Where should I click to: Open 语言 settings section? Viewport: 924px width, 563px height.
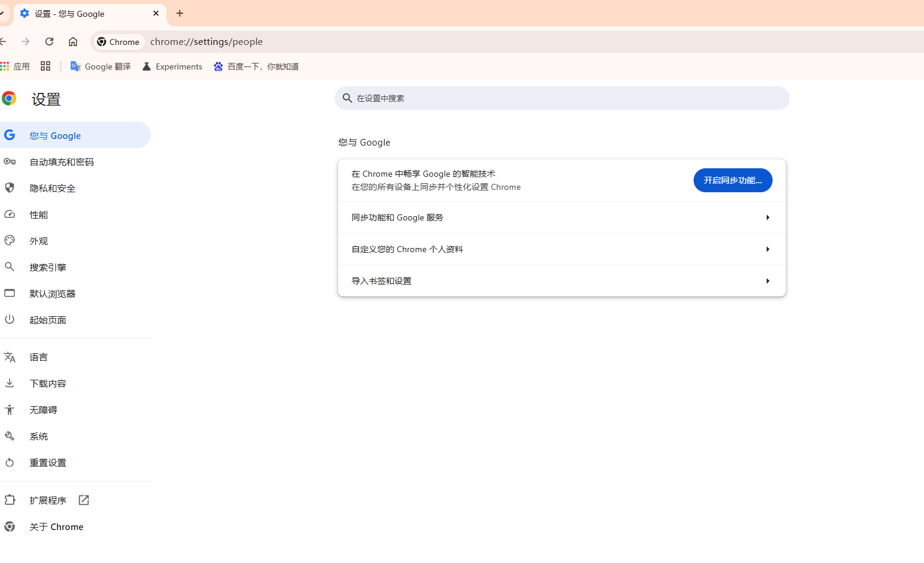(x=75, y=357)
